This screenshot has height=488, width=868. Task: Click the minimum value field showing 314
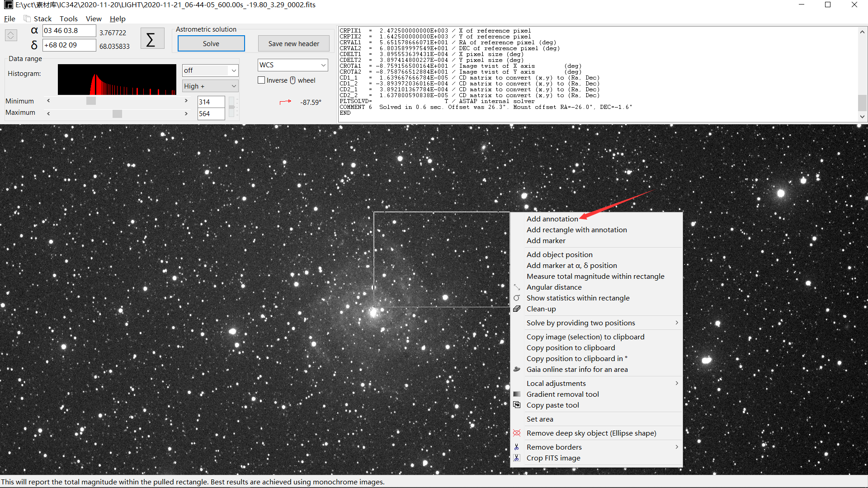pyautogui.click(x=211, y=102)
